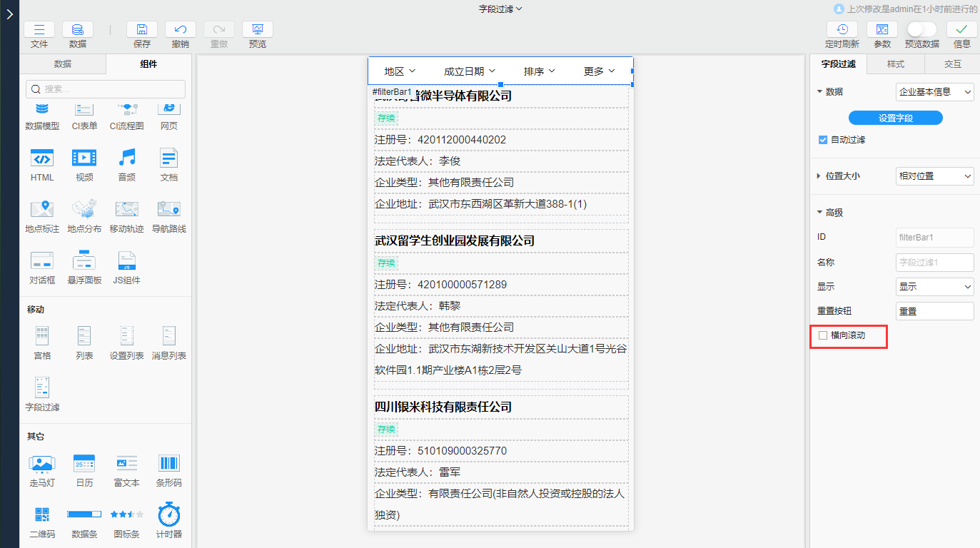Click the component search field
This screenshot has height=548, width=980.
(106, 89)
